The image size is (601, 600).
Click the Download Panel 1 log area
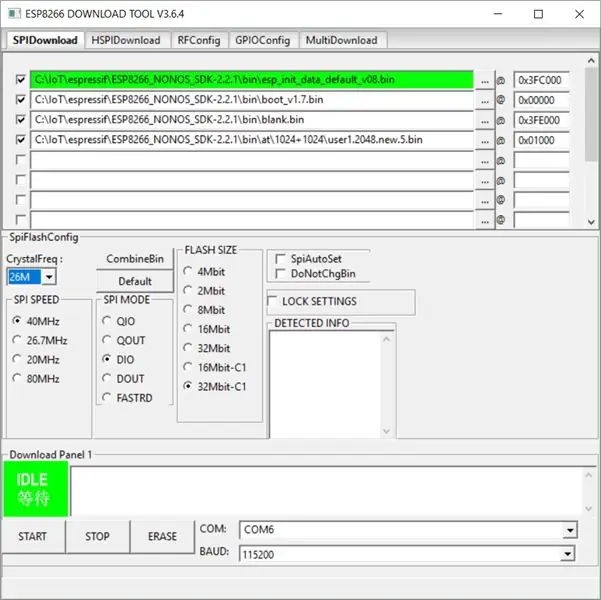click(x=327, y=491)
